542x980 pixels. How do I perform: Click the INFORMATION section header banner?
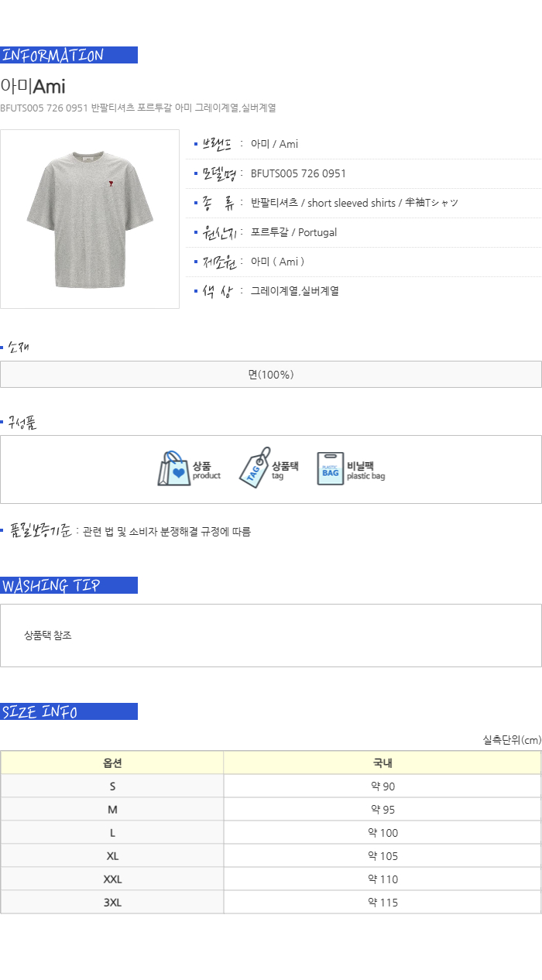pyautogui.click(x=69, y=55)
